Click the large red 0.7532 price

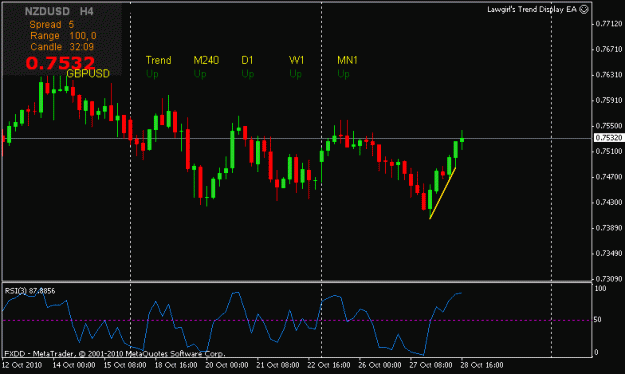coord(60,63)
